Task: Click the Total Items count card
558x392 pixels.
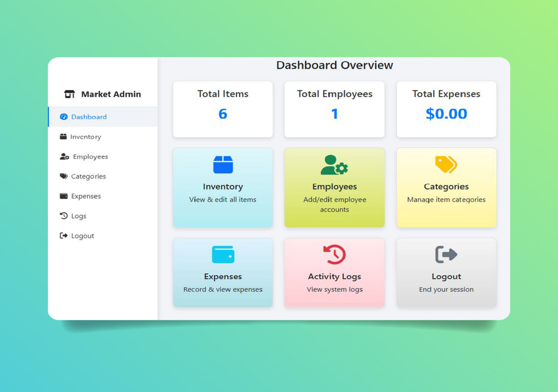Action: click(x=223, y=109)
